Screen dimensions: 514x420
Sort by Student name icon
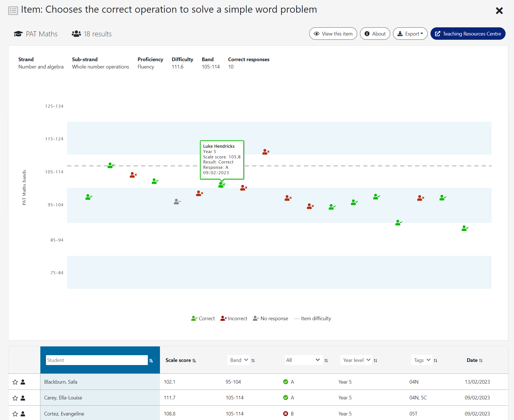point(151,361)
